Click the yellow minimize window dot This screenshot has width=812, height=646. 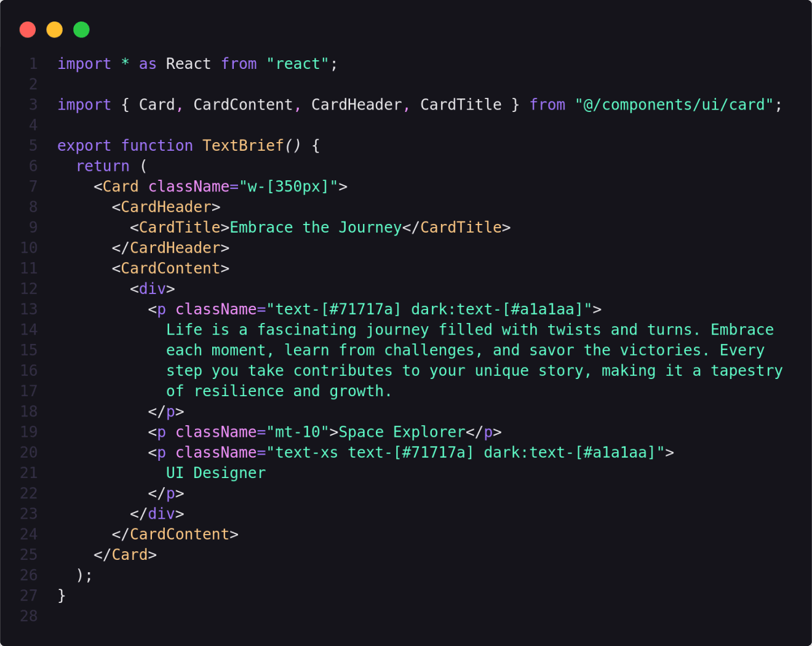click(55, 30)
